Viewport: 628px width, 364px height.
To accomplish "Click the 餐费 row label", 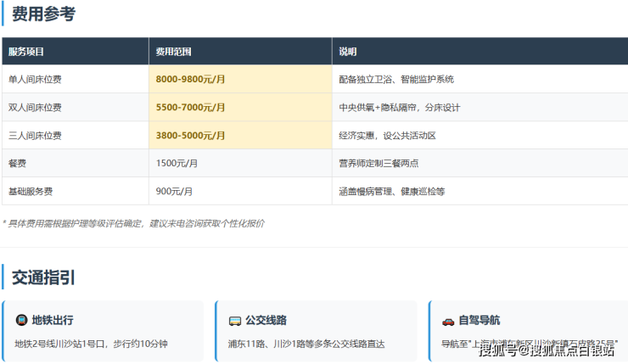I will tap(18, 163).
